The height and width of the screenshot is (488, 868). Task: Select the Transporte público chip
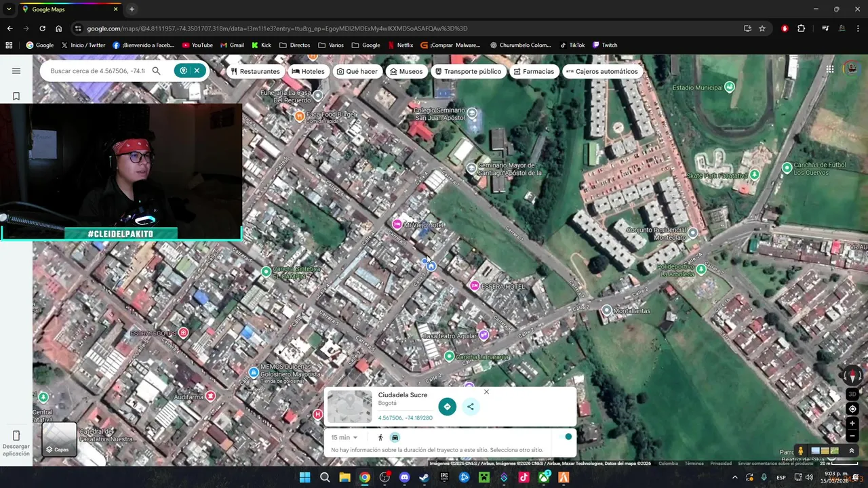click(x=469, y=71)
